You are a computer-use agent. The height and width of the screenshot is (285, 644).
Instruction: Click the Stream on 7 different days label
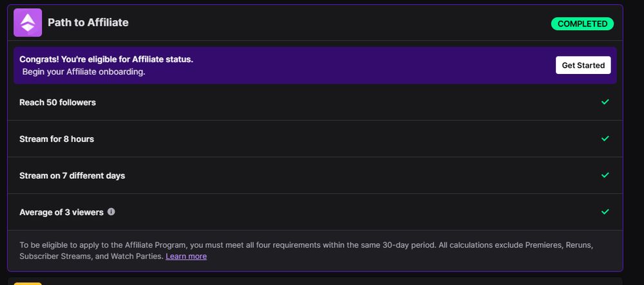(x=72, y=176)
